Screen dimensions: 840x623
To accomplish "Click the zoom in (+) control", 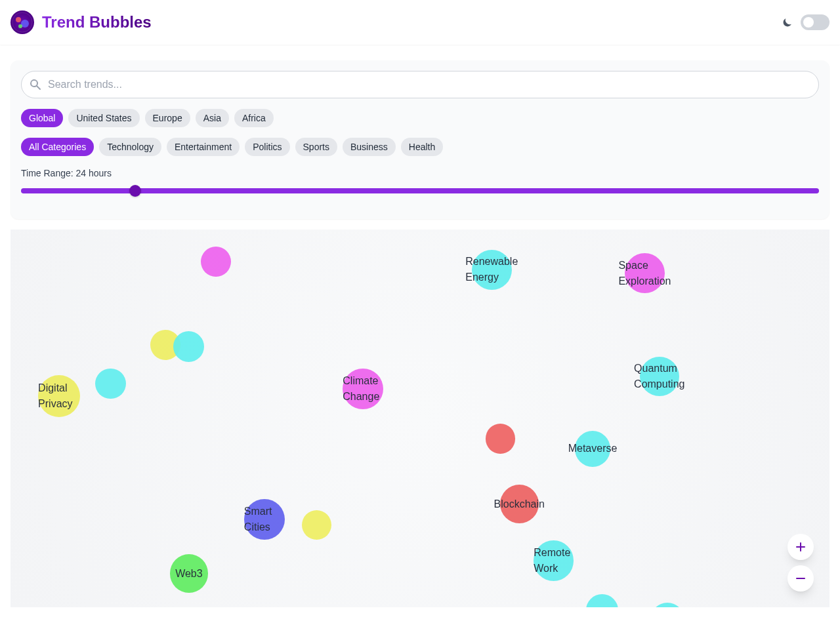I will coord(801,547).
